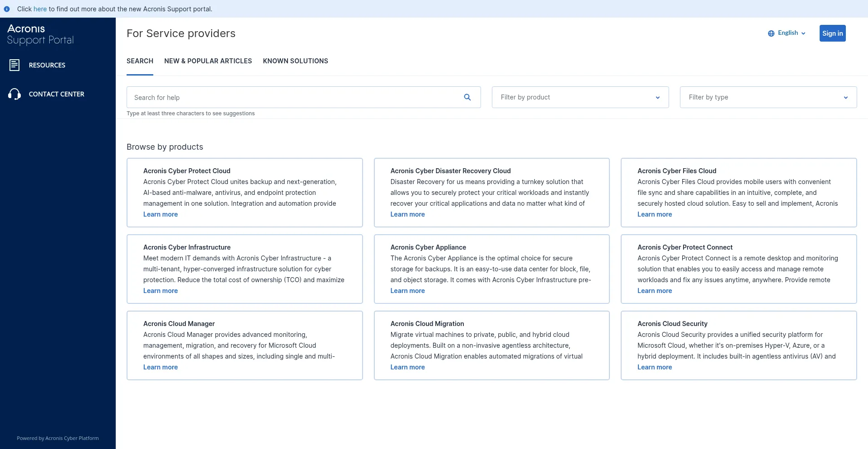This screenshot has width=868, height=449.
Task: Learn more about Acronis Cyber Protect Cloud
Action: tap(160, 214)
